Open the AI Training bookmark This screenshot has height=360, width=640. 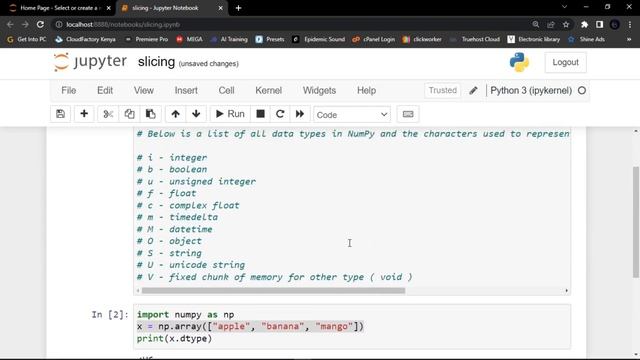(229, 39)
